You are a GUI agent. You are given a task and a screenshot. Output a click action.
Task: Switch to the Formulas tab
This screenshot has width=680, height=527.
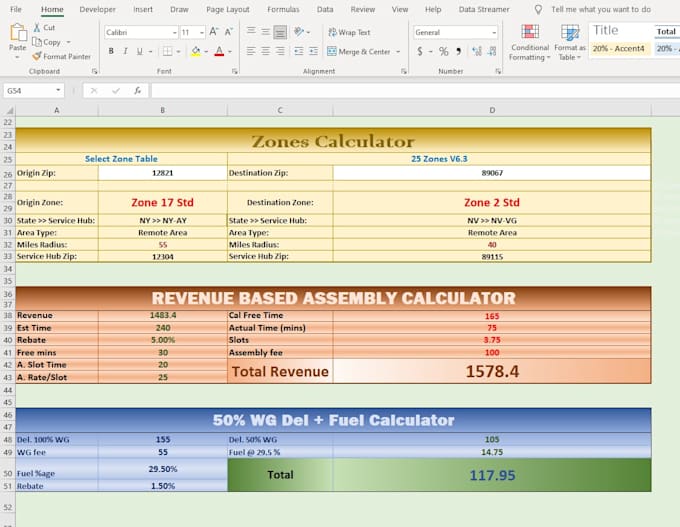[283, 9]
